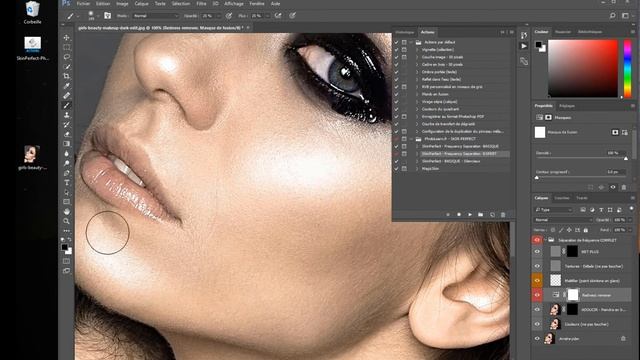
Task: Select the Clone Stamp tool
Action: (x=67, y=115)
